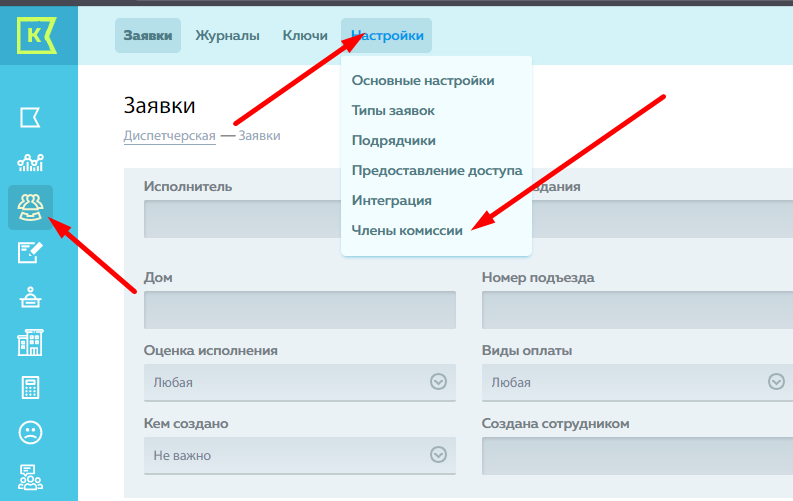This screenshot has width=793, height=501.
Task: Switch to the Ключи tab
Action: coord(305,36)
